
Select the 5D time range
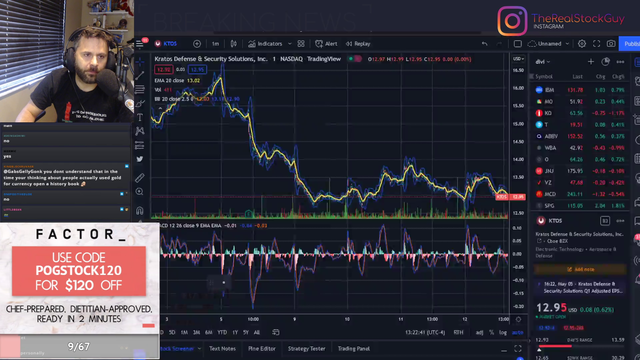click(172, 333)
